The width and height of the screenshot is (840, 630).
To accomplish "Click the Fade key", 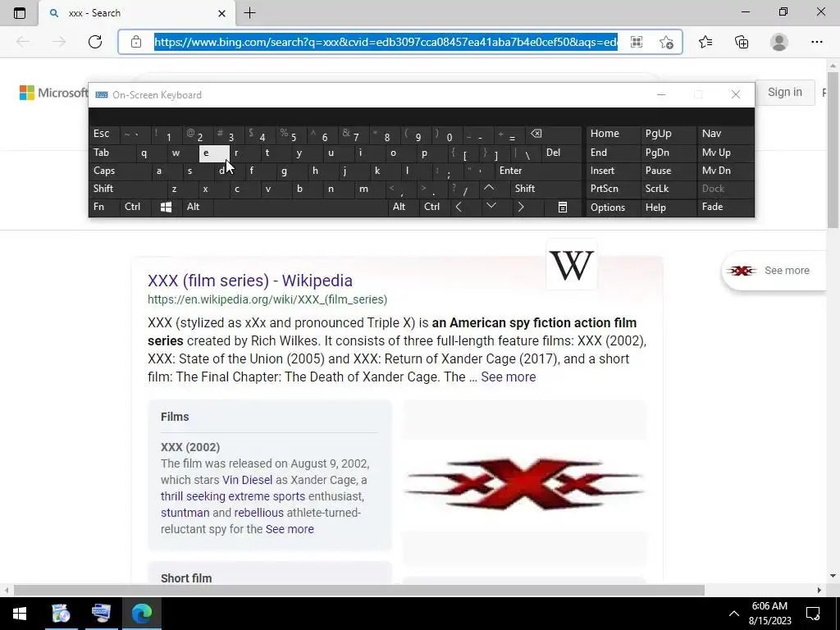I will tap(725, 208).
